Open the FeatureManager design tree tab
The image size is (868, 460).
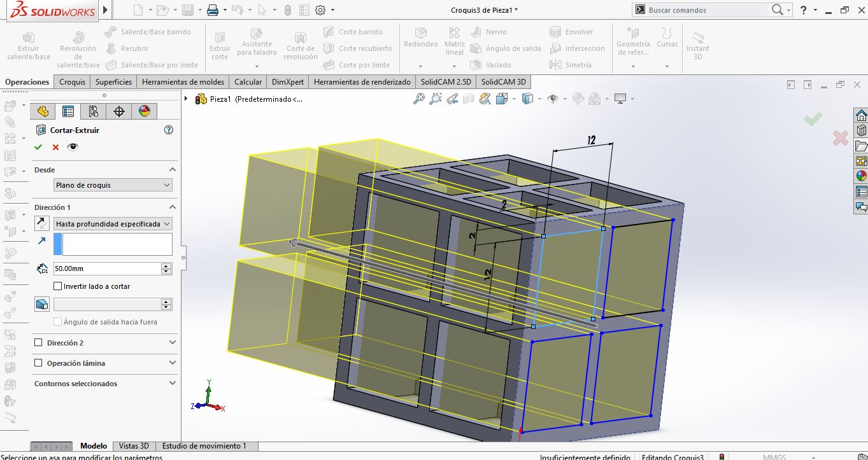pos(43,111)
